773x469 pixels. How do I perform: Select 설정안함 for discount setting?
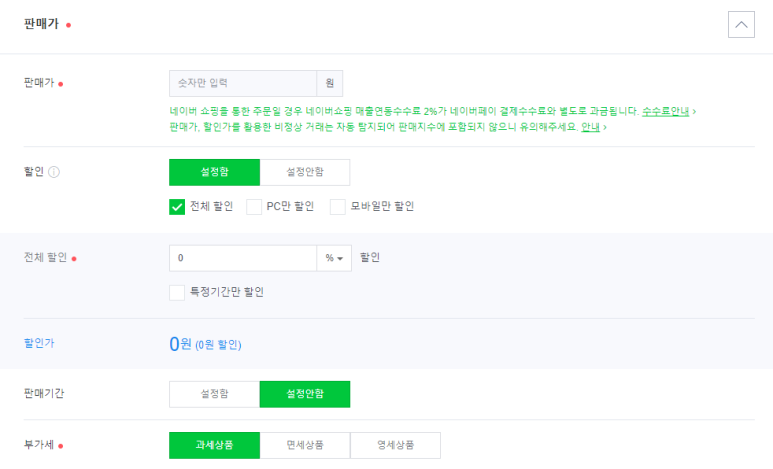pyautogui.click(x=305, y=172)
